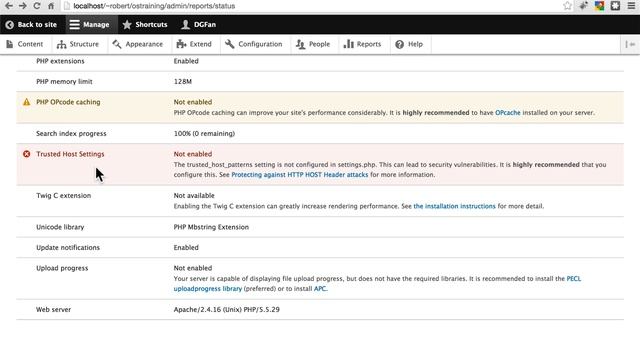
Task: Open the Content admin section
Action: pos(24,44)
